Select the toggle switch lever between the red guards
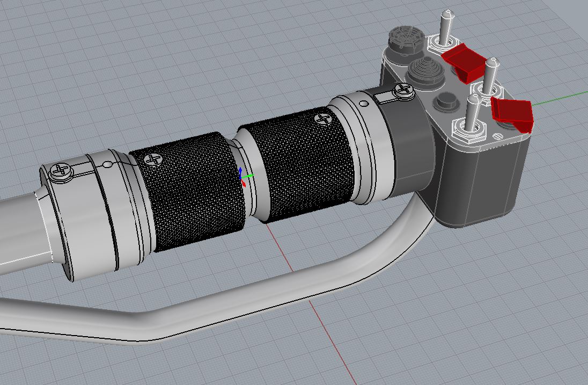Image resolution: width=588 pixels, height=385 pixels. point(490,75)
